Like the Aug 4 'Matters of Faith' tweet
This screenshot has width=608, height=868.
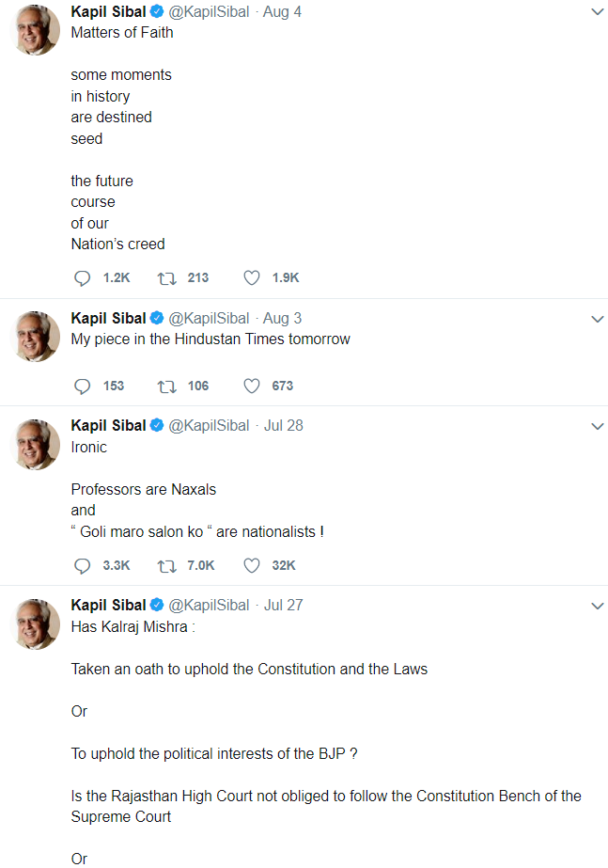tap(251, 278)
